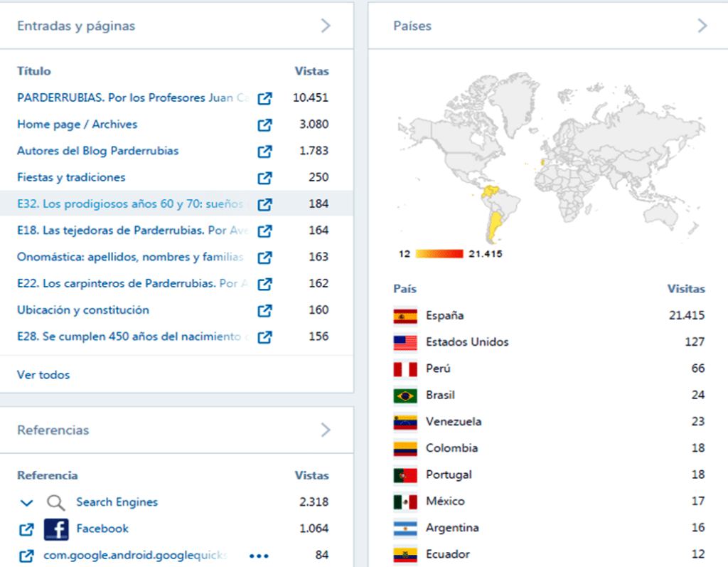Viewport: 728px width, 567px height.
Task: Click the Brasil flag icon
Action: [405, 396]
